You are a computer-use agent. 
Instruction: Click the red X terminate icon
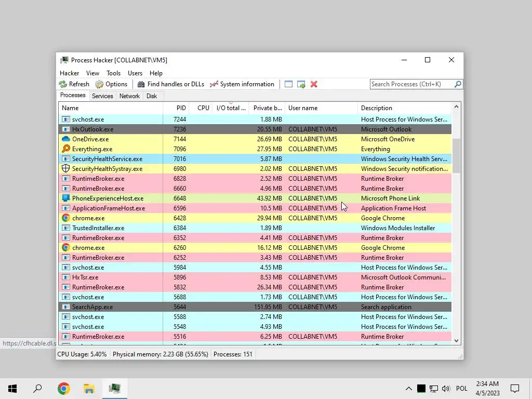point(314,84)
